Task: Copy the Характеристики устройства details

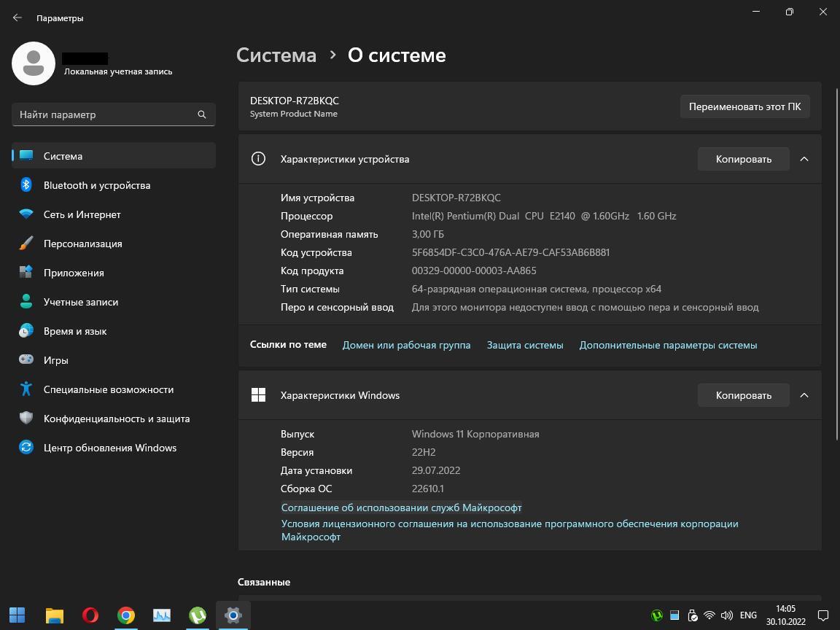Action: point(744,159)
